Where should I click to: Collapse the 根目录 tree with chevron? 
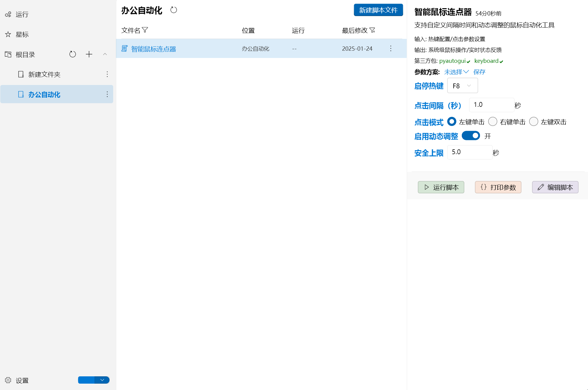tap(105, 54)
